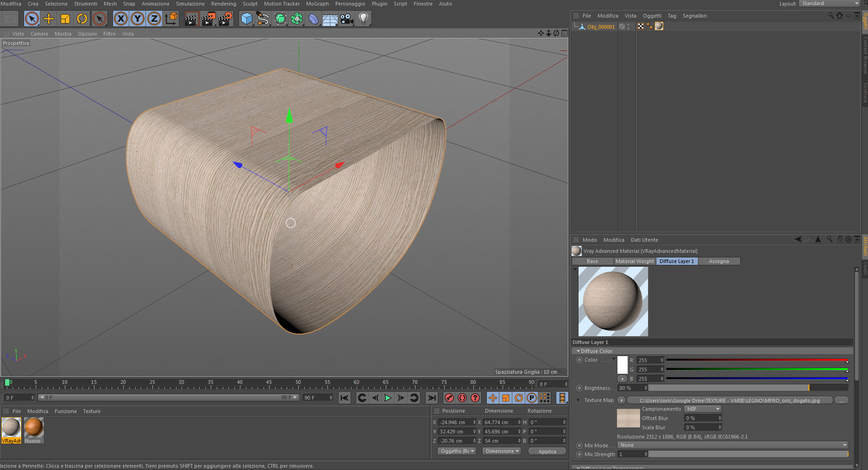This screenshot has width=868, height=470.
Task: Open the Rendering menu
Action: click(223, 4)
